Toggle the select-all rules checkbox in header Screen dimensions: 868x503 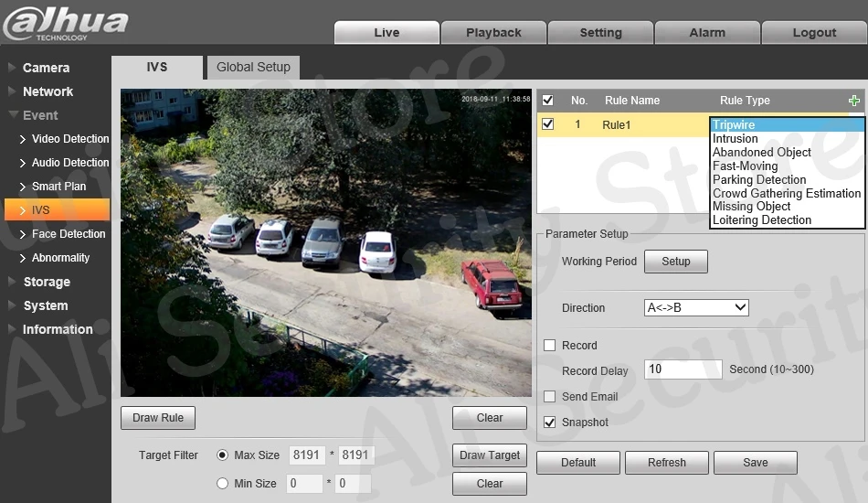[547, 101]
